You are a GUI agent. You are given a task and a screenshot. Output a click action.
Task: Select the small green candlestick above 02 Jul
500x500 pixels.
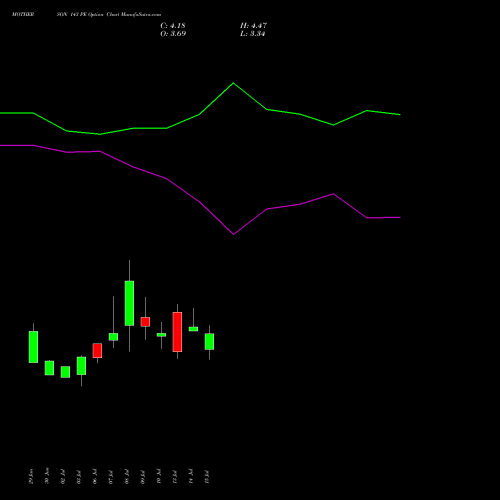[x=65, y=372]
